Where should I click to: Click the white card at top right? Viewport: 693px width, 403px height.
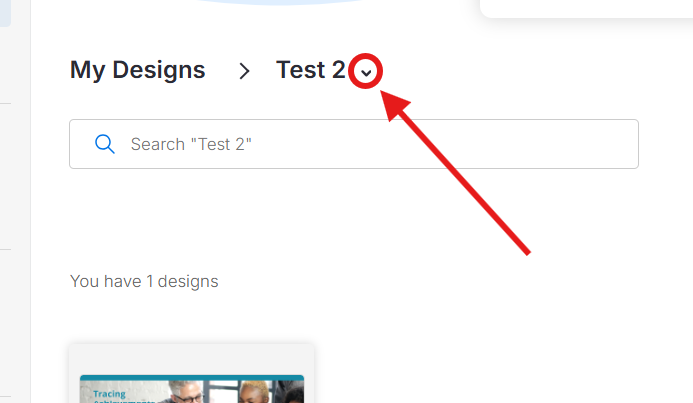tap(586, 8)
